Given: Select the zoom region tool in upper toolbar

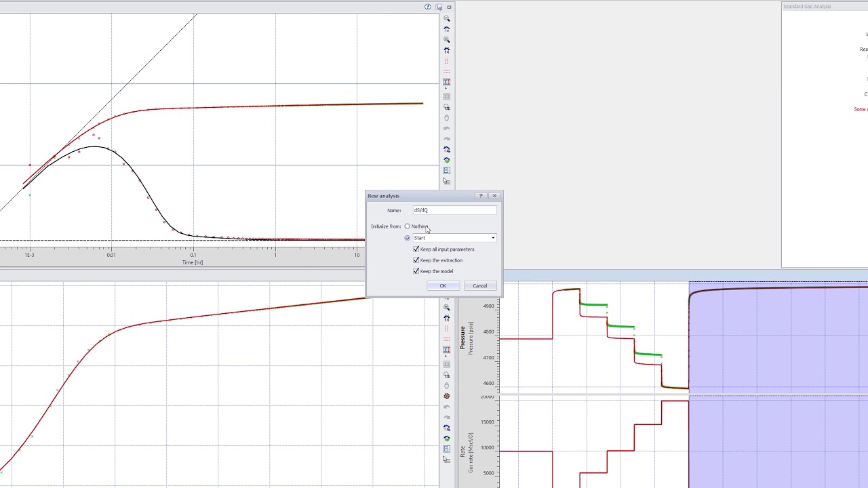Looking at the screenshot, I should 446,106.
